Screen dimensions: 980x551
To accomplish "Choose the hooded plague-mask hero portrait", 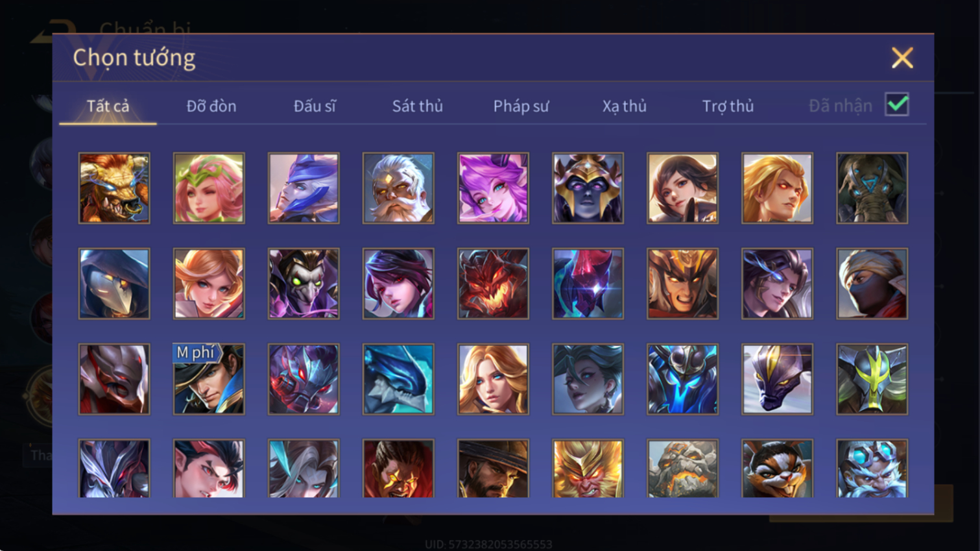I will coord(114,284).
